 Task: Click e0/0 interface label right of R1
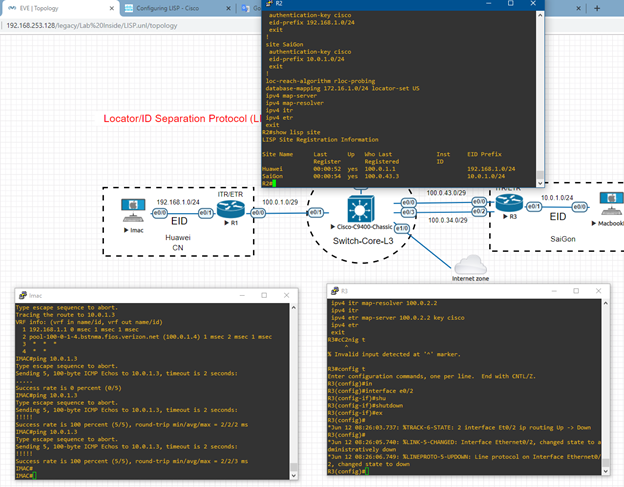point(258,213)
